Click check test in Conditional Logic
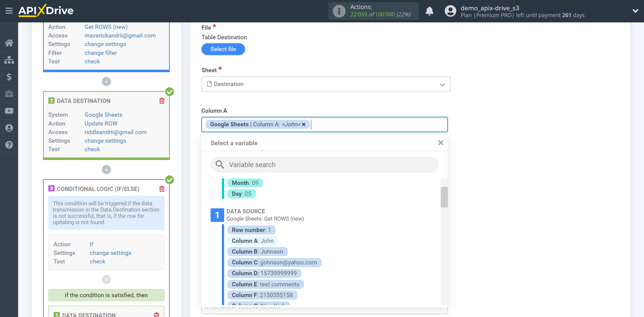 [x=97, y=261]
